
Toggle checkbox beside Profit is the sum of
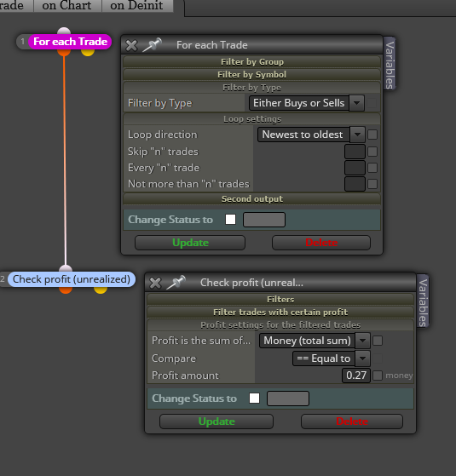point(378,341)
